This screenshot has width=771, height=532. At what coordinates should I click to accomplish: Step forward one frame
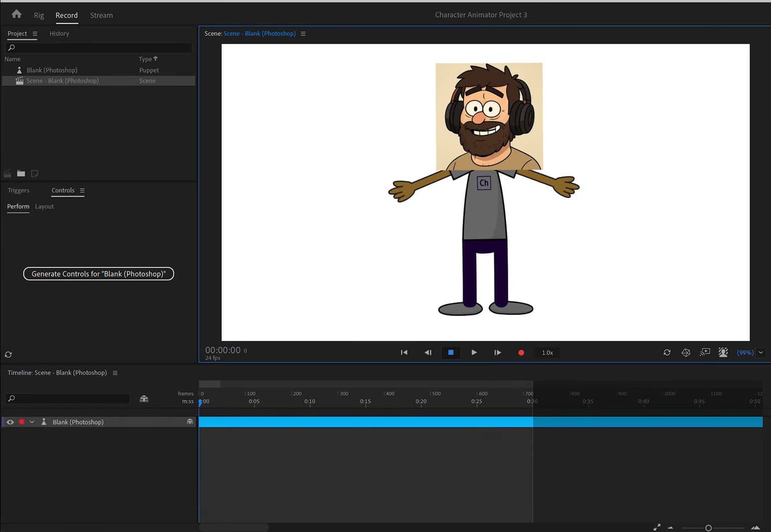(x=497, y=353)
